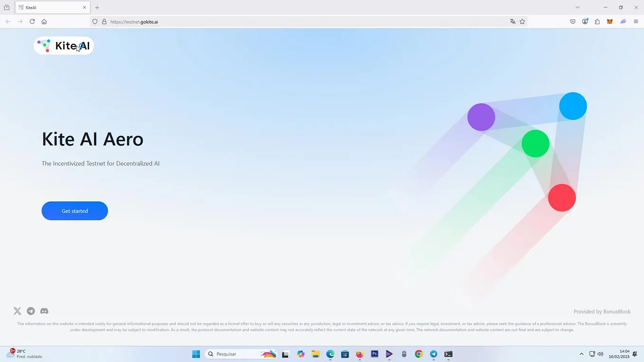
Task: Open Telegram from the taskbar
Action: click(433, 354)
